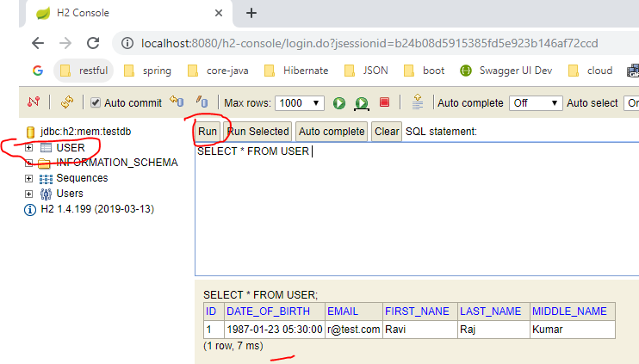Open the core-java bookmark folder

pos(218,71)
